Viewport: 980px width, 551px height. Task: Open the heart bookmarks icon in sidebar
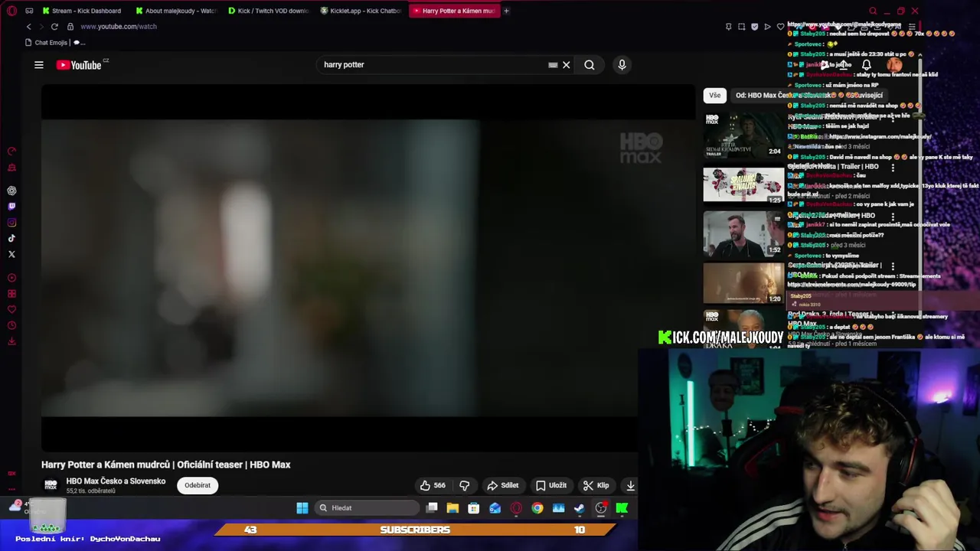tap(11, 310)
